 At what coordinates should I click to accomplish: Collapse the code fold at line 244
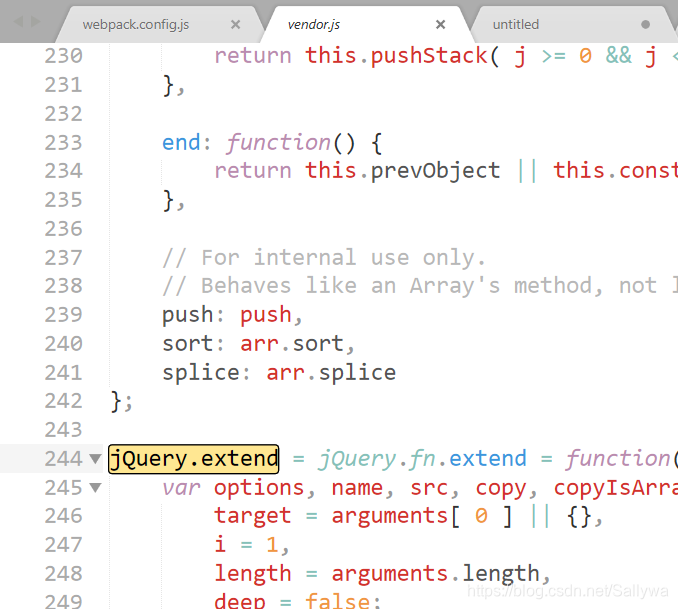point(95,458)
